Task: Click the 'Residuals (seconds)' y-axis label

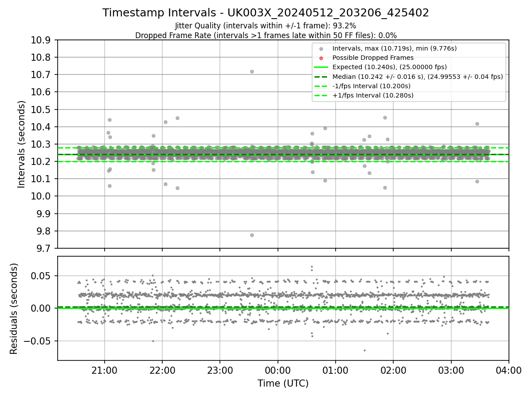Action: 14,309
